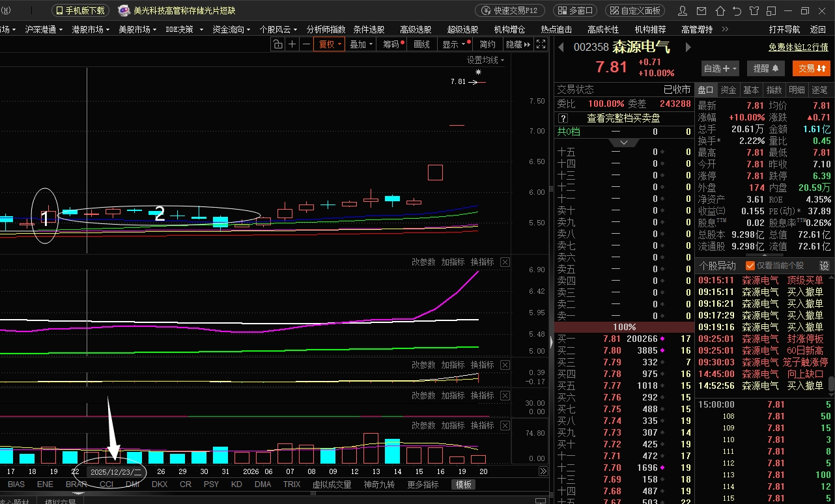Open 快速交易F12 quick trade
This screenshot has width=835, height=504.
coord(511,10)
